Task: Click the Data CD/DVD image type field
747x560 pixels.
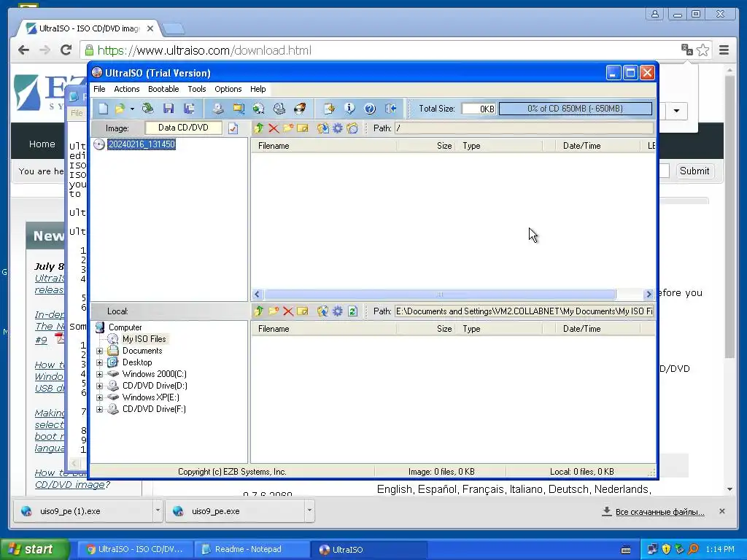Action: 183,128
